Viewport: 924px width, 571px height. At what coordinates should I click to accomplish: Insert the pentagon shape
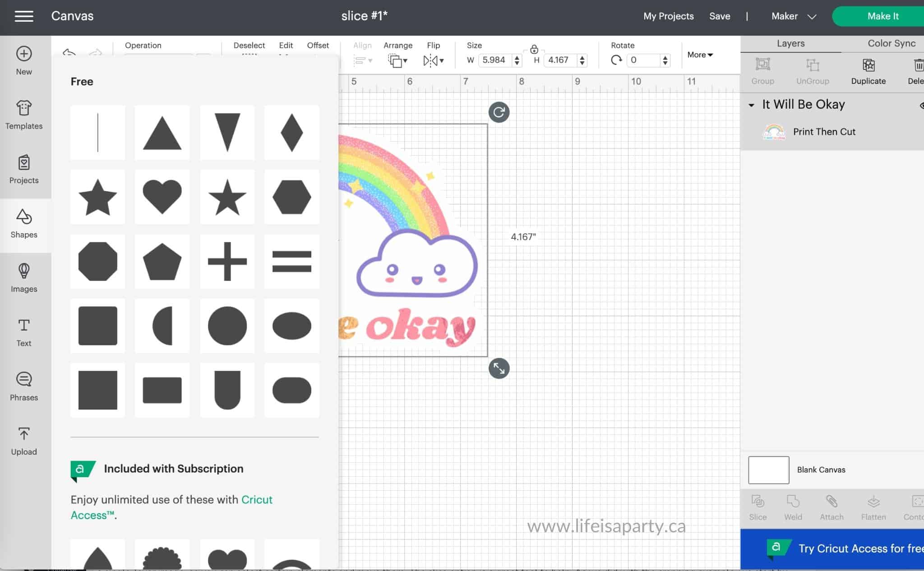click(162, 261)
